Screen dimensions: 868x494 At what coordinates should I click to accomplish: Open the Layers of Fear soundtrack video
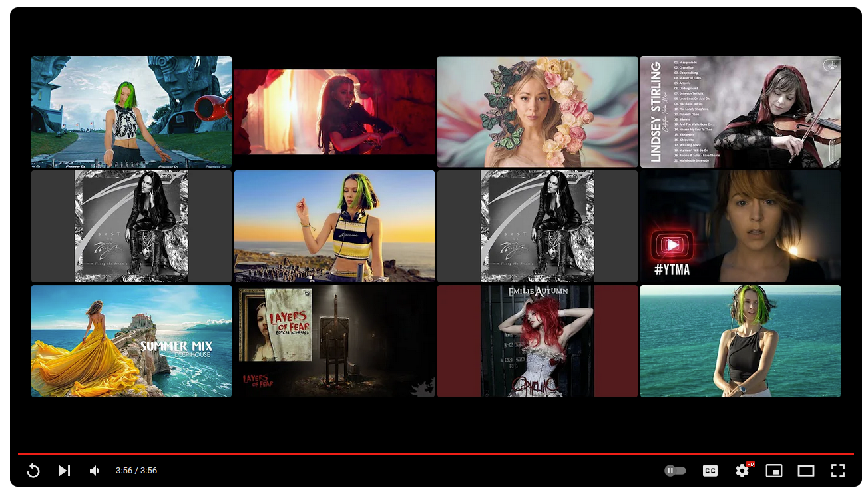coord(334,341)
